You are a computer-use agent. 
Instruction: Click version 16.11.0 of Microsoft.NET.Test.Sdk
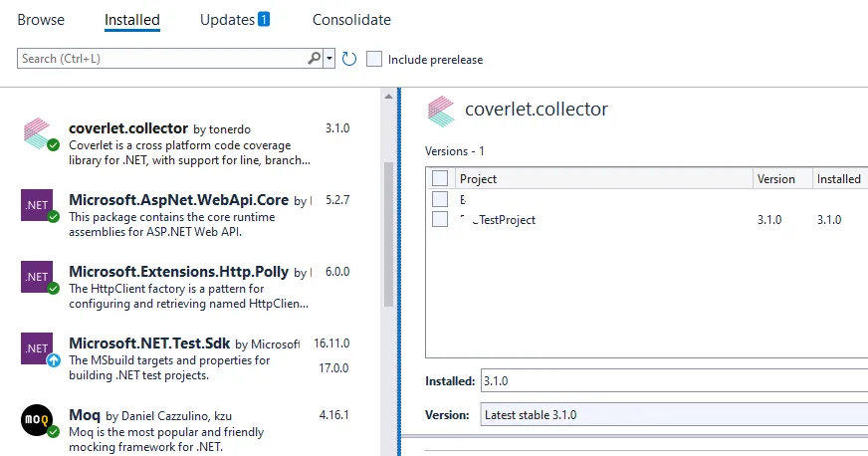(331, 343)
